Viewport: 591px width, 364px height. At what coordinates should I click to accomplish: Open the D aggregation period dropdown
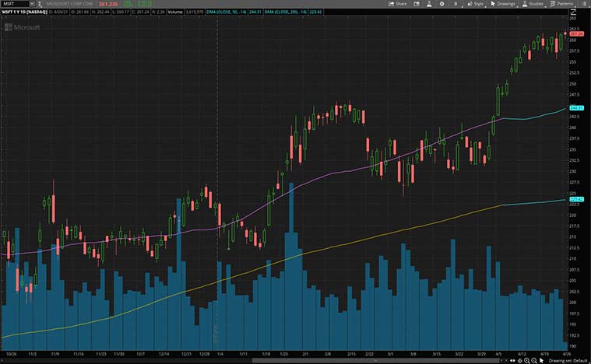[x=456, y=4]
